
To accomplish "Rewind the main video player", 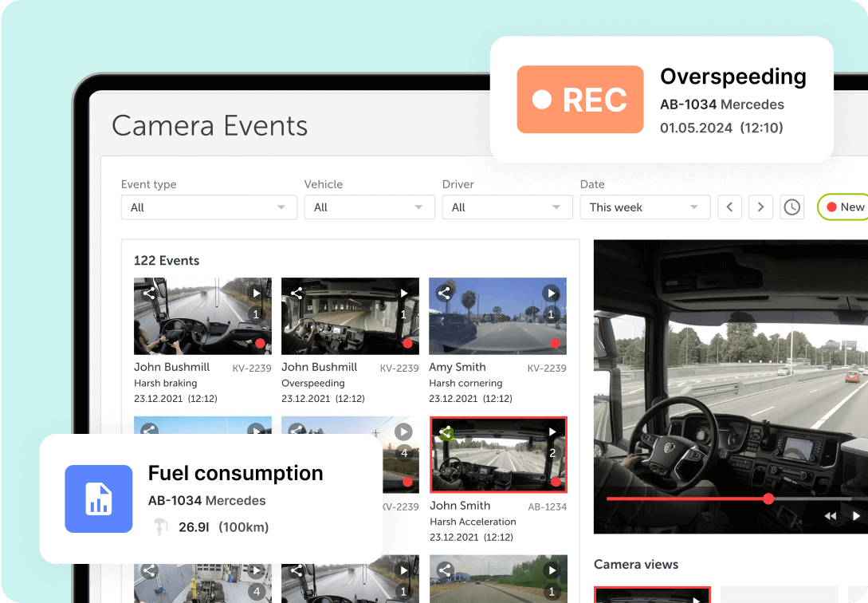I will pos(831,516).
